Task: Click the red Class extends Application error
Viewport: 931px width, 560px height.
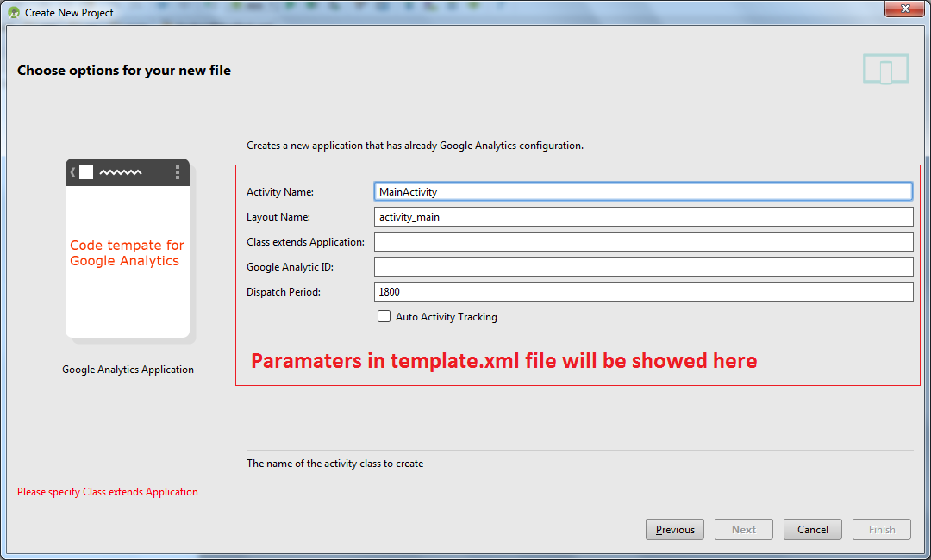Action: [x=108, y=492]
